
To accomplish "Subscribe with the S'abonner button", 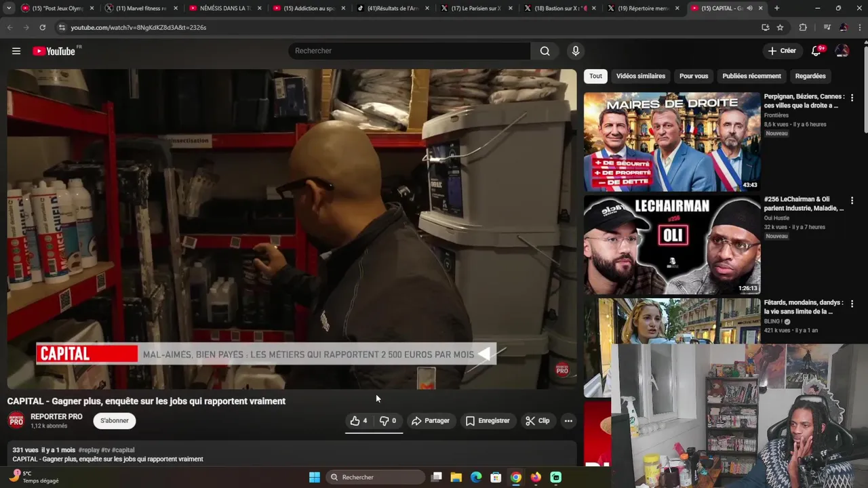I will pos(115,421).
